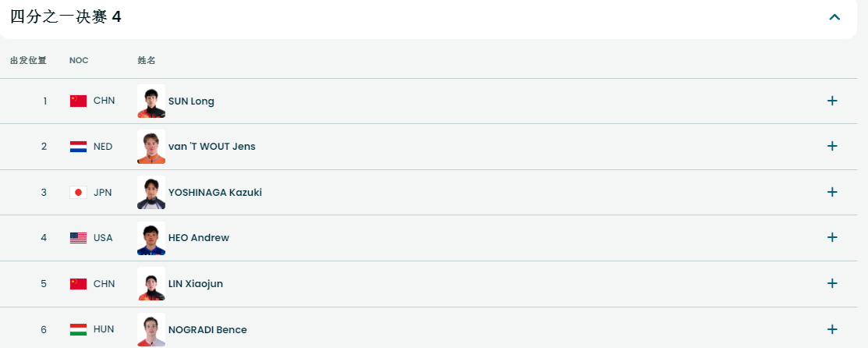868x348 pixels.
Task: Open van 'T WOUT Jens' photo thumbnail
Action: (151, 147)
